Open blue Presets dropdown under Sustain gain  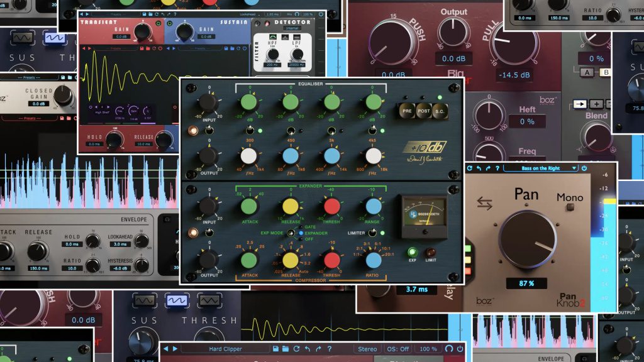click(x=200, y=48)
